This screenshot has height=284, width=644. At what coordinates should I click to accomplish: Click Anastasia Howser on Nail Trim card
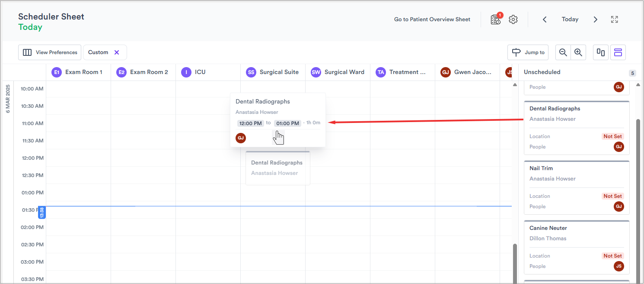[x=552, y=179]
